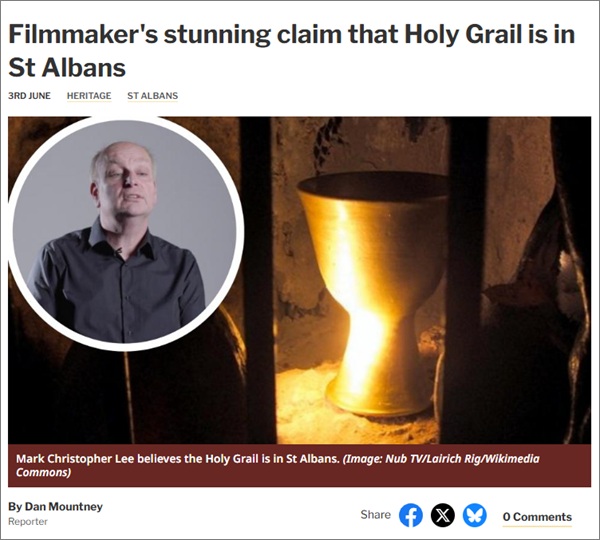Open the ST ALBANS category tag
Screen dimensions: 600x540
click(x=153, y=96)
